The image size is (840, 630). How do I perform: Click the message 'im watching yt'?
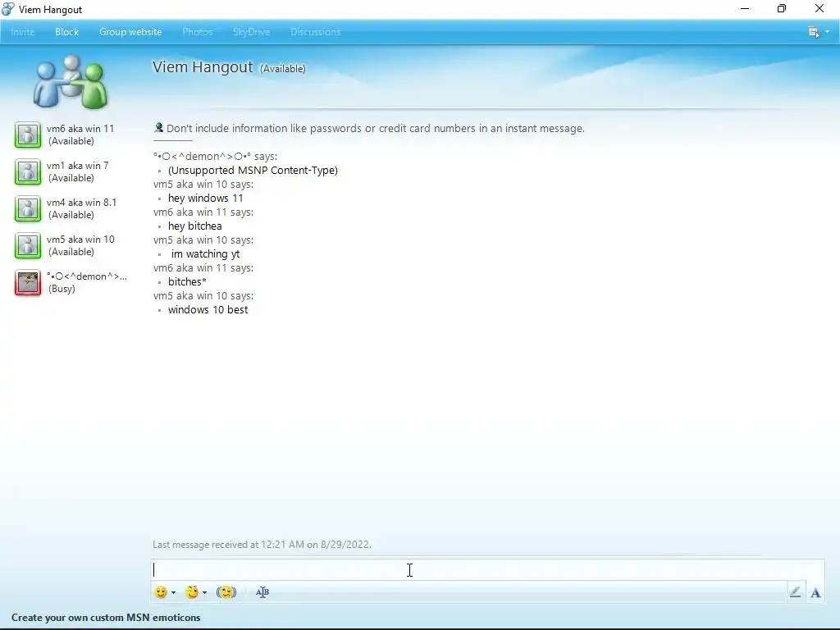pyautogui.click(x=205, y=254)
